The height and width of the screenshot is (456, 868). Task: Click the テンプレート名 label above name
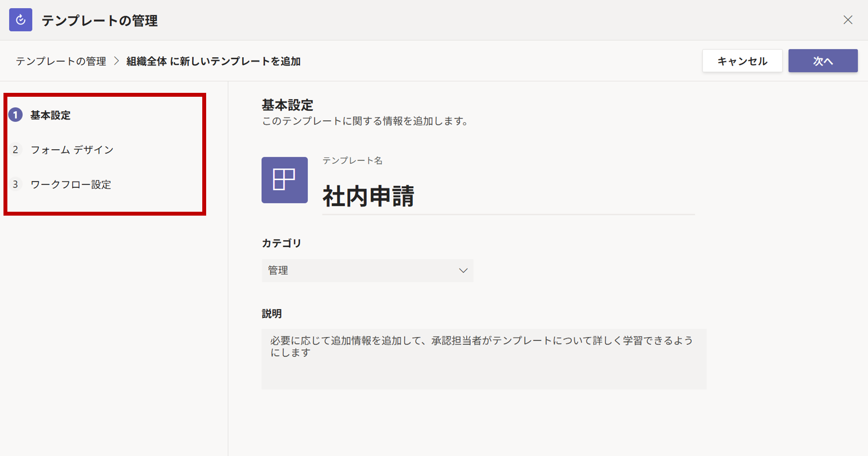click(352, 161)
